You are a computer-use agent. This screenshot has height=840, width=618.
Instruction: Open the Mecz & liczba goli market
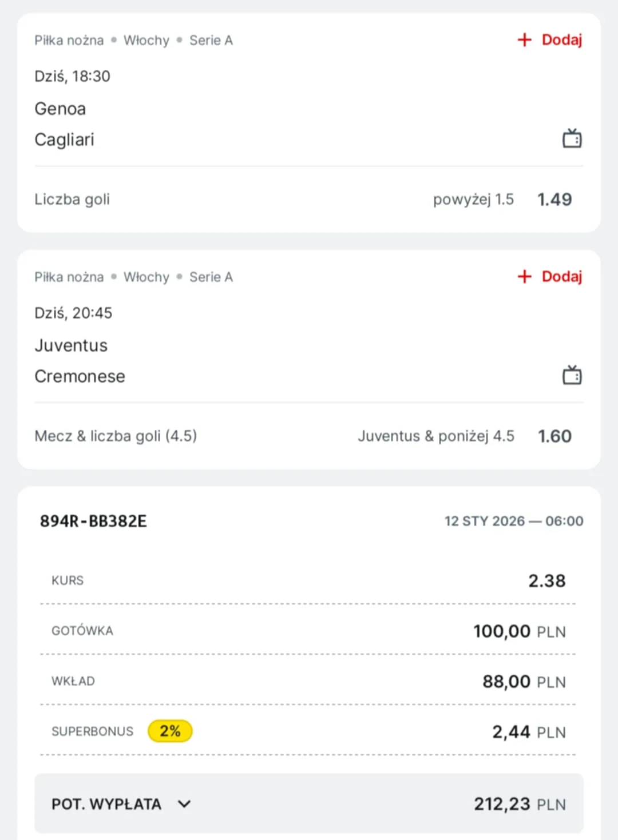116,436
